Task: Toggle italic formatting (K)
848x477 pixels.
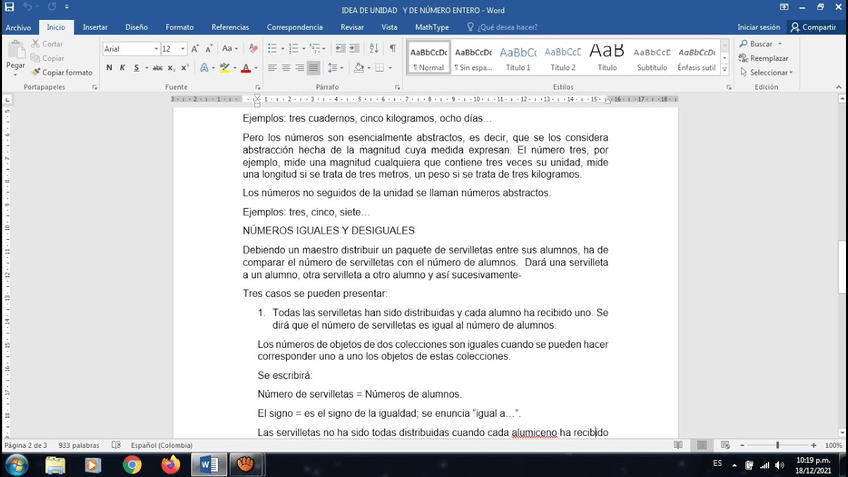Action: tap(122, 68)
